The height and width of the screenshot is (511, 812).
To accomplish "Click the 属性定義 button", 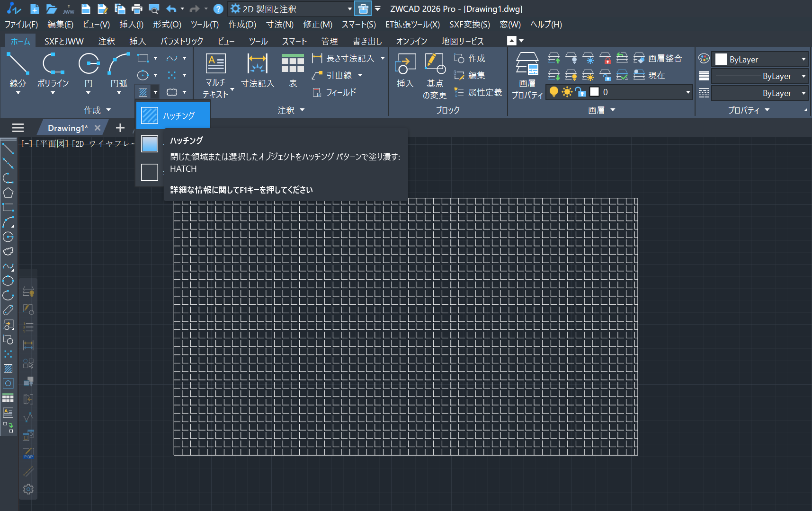I will click(x=478, y=93).
